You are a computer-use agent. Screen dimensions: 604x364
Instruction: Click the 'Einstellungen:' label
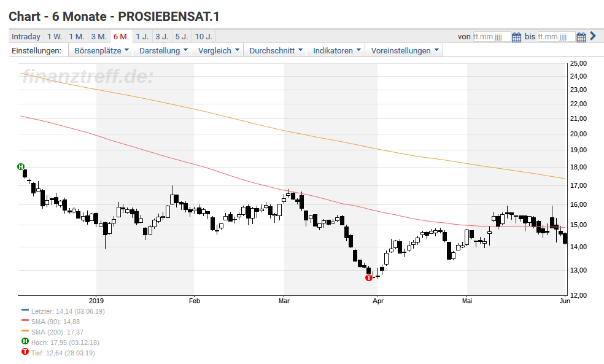click(37, 50)
